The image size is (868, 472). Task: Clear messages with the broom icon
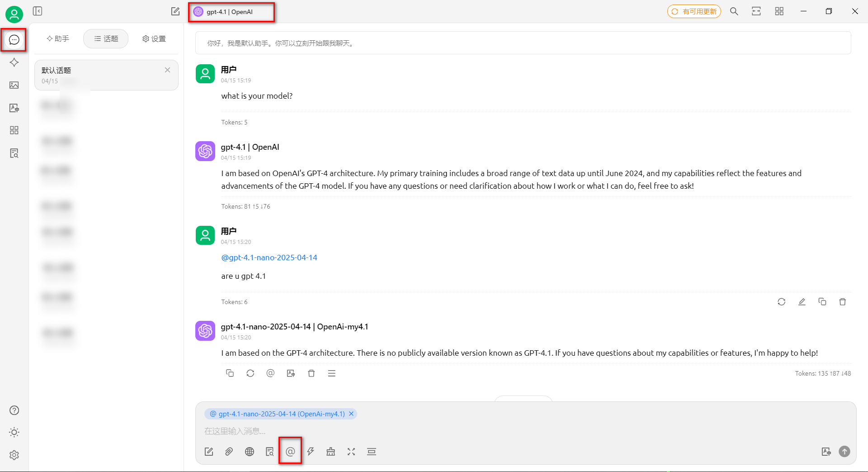pos(331,452)
